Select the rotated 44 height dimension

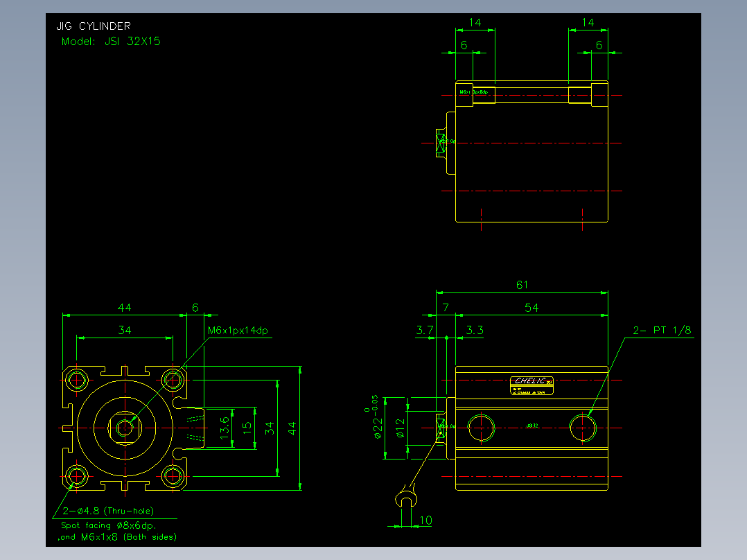click(x=292, y=428)
